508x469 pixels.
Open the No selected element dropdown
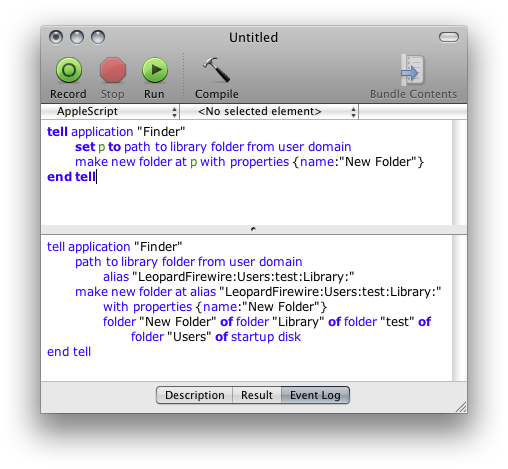coord(269,111)
